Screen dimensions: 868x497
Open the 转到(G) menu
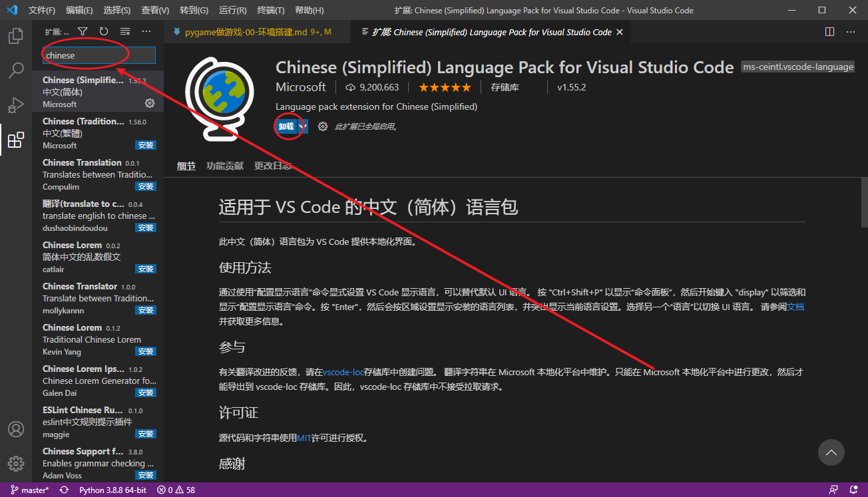click(194, 10)
